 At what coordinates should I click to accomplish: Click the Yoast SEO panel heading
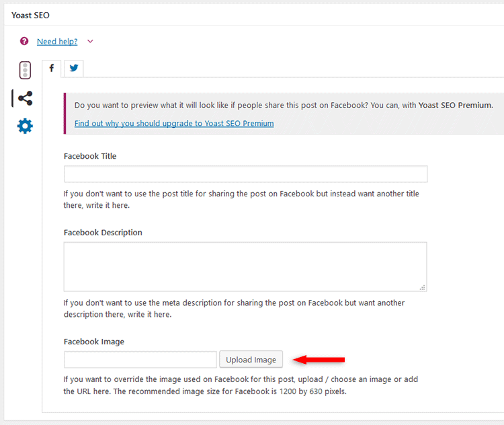pyautogui.click(x=30, y=15)
